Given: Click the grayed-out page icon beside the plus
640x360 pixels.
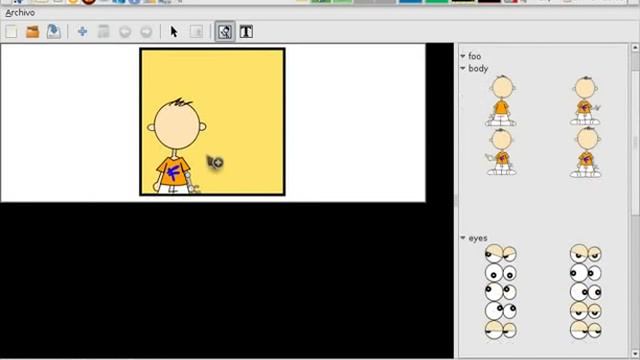Looking at the screenshot, I should point(104,31).
